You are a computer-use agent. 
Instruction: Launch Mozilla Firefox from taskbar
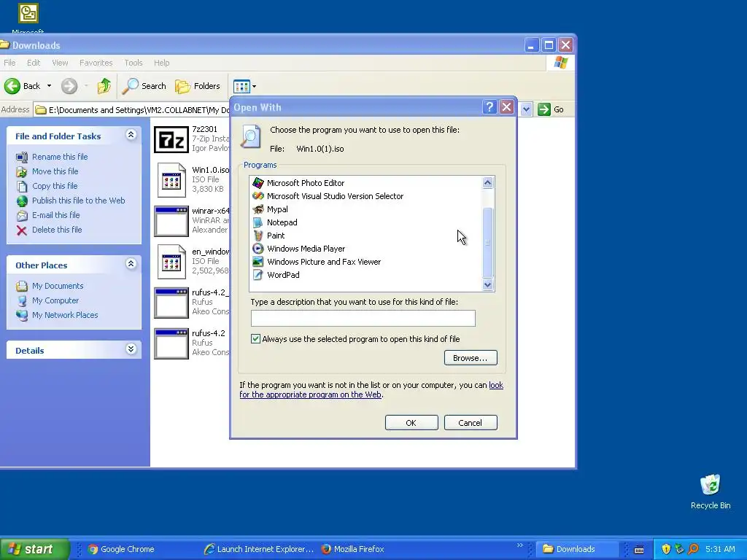(x=352, y=549)
